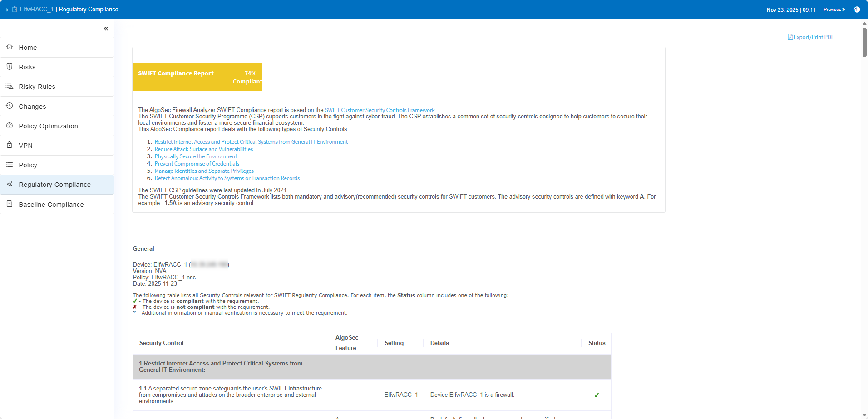The image size is (868, 419).
Task: Click the help icon in top bar
Action: 857,10
